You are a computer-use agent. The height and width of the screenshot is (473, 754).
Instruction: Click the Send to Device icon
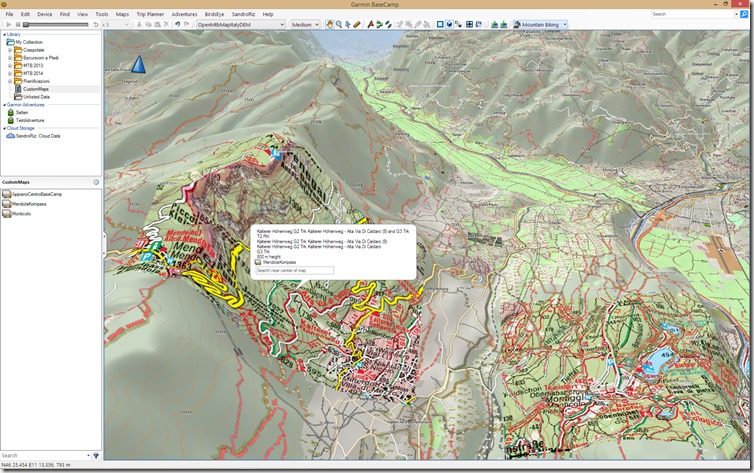(x=494, y=24)
